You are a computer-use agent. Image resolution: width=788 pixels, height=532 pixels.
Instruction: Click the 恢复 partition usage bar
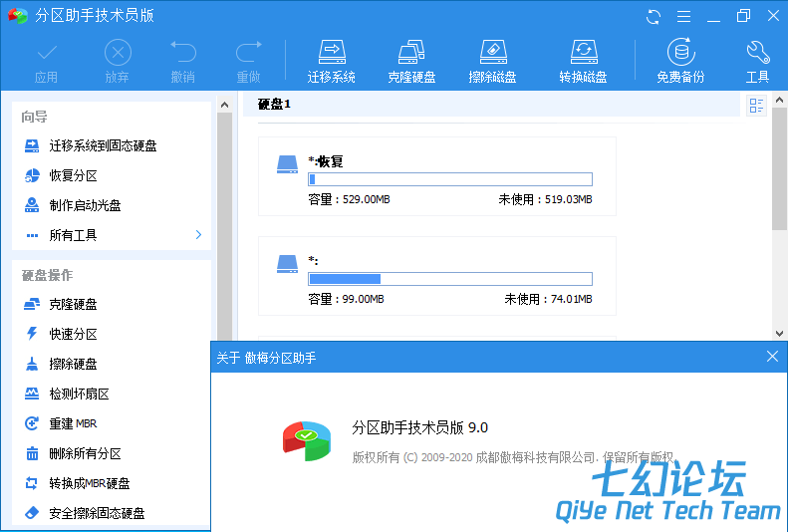coord(449,179)
